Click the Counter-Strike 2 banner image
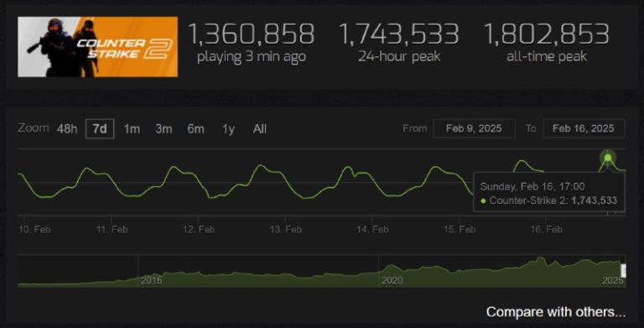The height and width of the screenshot is (328, 644). point(98,47)
